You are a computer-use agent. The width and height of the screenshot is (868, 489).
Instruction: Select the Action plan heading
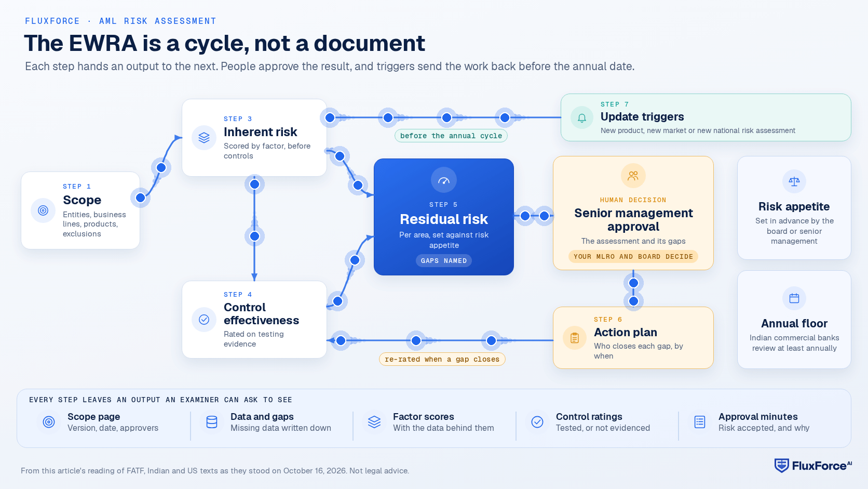(x=626, y=332)
